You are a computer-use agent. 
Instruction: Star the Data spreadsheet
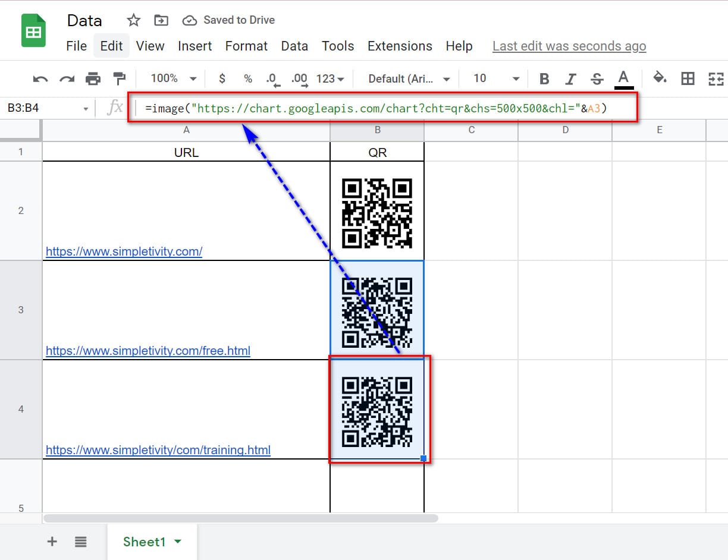134,20
